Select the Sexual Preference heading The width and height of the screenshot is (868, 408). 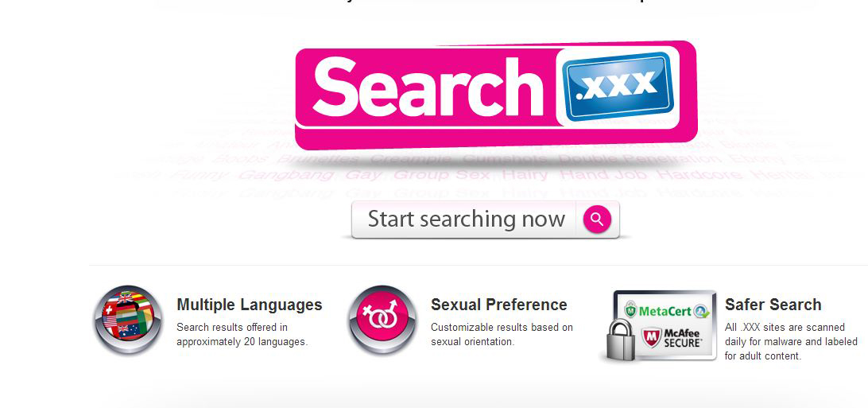coord(498,305)
